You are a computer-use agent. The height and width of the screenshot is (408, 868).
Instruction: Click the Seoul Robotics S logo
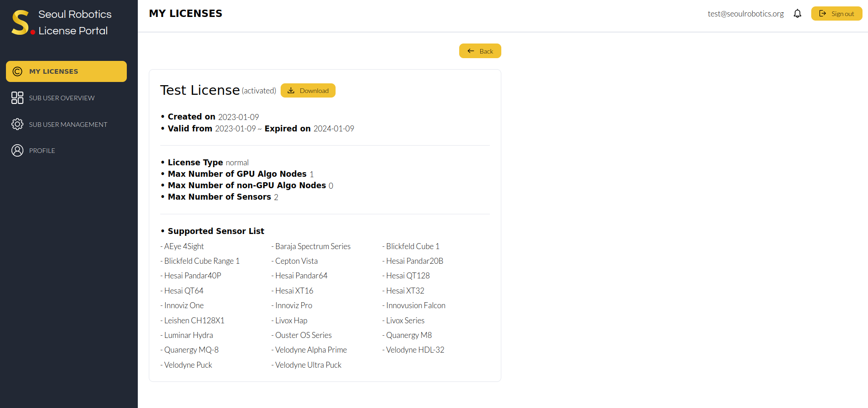23,22
